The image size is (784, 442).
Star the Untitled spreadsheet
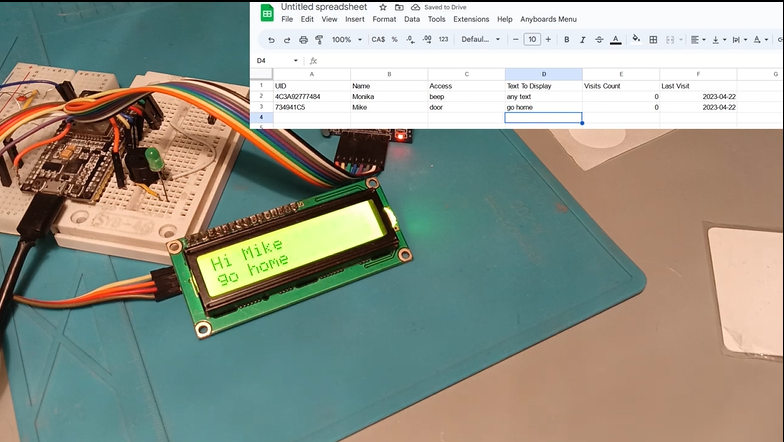tap(382, 8)
